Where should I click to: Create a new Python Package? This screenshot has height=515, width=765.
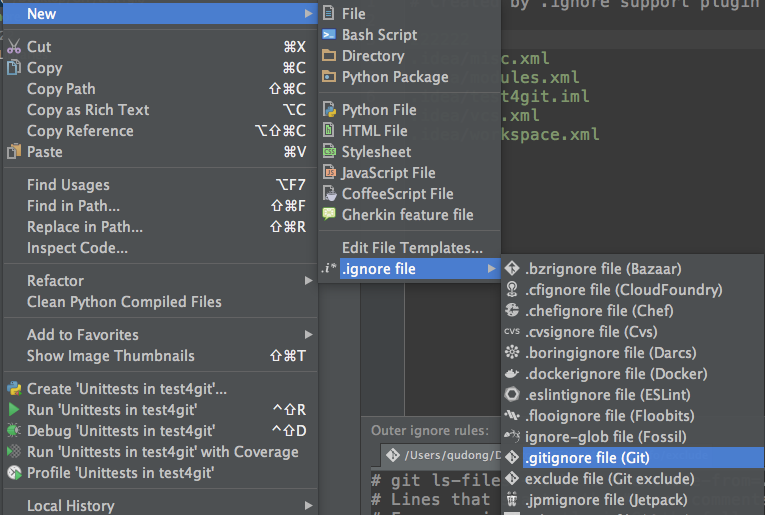click(395, 77)
